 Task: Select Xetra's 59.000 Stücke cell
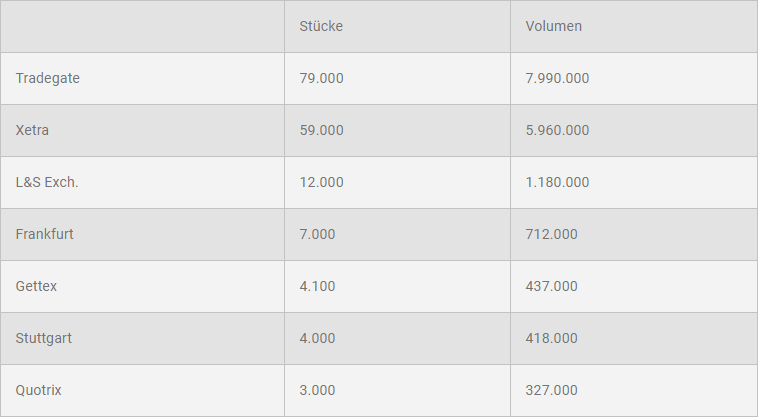coord(321,130)
